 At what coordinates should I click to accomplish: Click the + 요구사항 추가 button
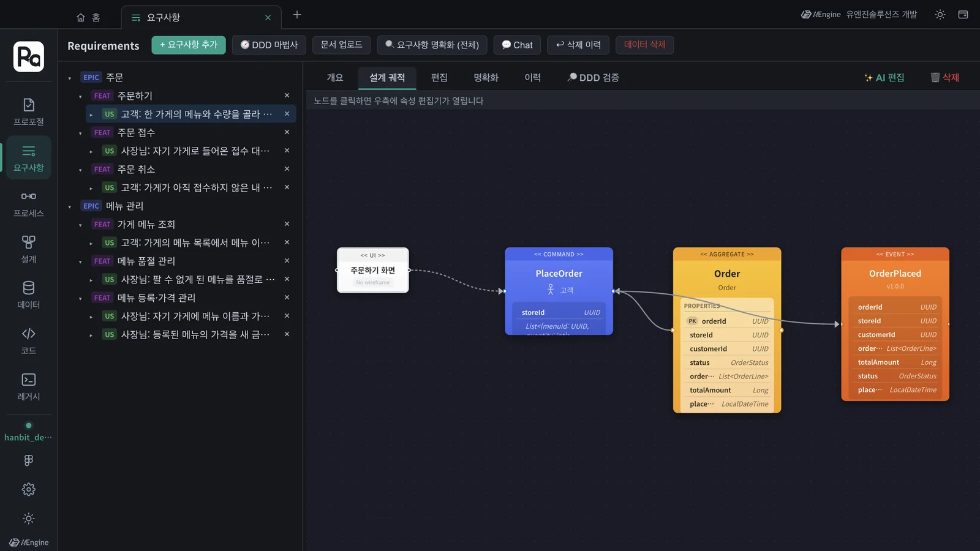point(189,45)
